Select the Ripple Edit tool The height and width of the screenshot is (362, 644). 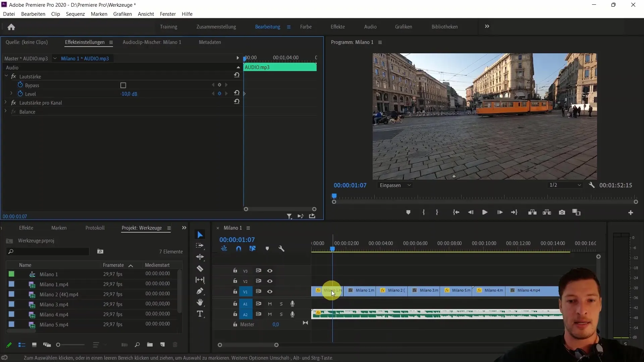pos(200,257)
